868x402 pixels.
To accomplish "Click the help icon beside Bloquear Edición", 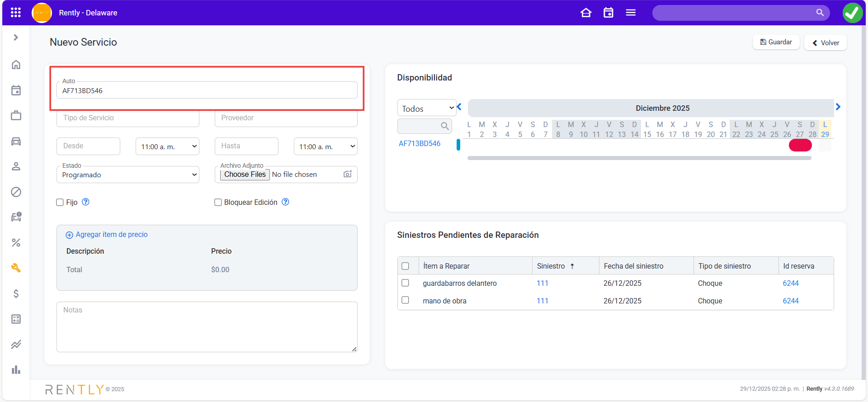I will click(285, 202).
